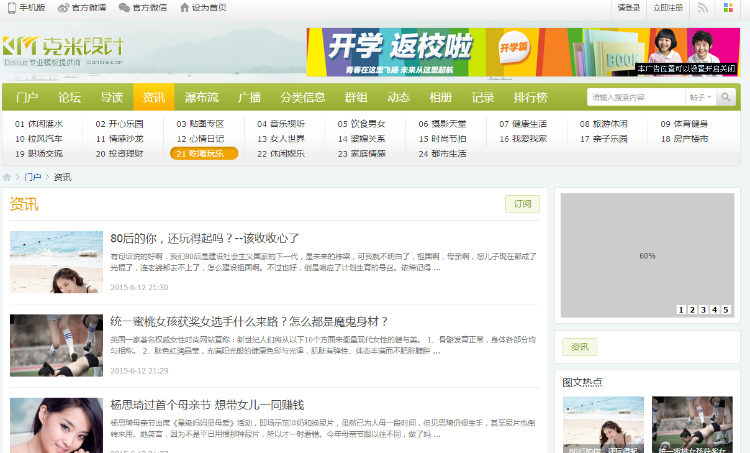The width and height of the screenshot is (750, 453).
Task: Open the 群组 navigation tab
Action: [356, 97]
